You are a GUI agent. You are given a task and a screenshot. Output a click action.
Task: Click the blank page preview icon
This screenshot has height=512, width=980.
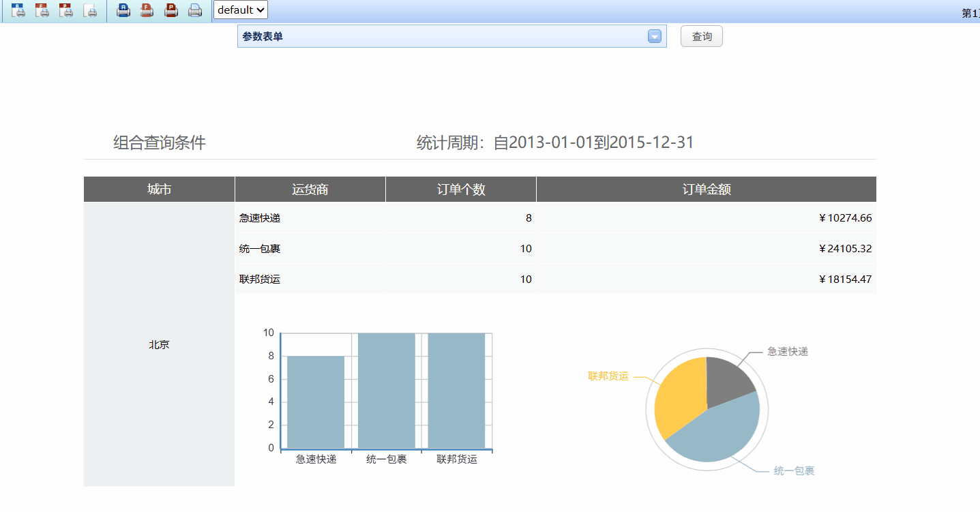pyautogui.click(x=90, y=11)
